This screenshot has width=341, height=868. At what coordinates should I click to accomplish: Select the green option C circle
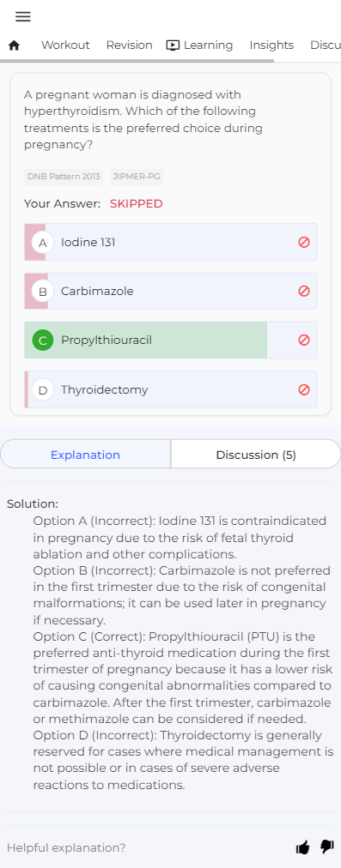[43, 341]
